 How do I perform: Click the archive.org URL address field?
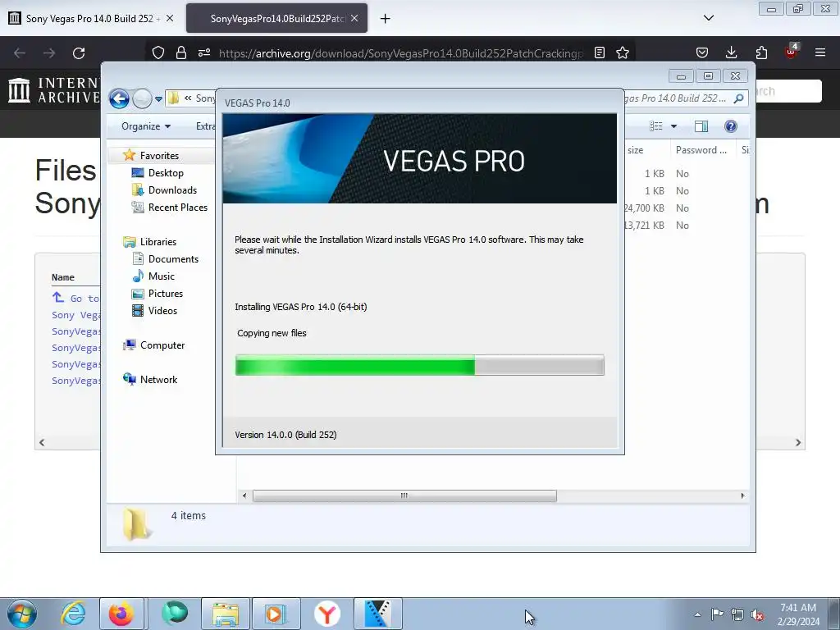click(x=400, y=53)
